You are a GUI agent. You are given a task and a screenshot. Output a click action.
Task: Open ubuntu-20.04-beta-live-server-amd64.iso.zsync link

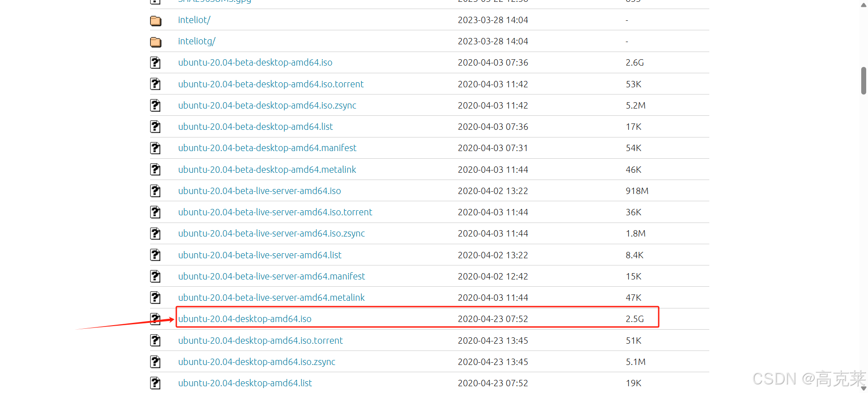[272, 233]
